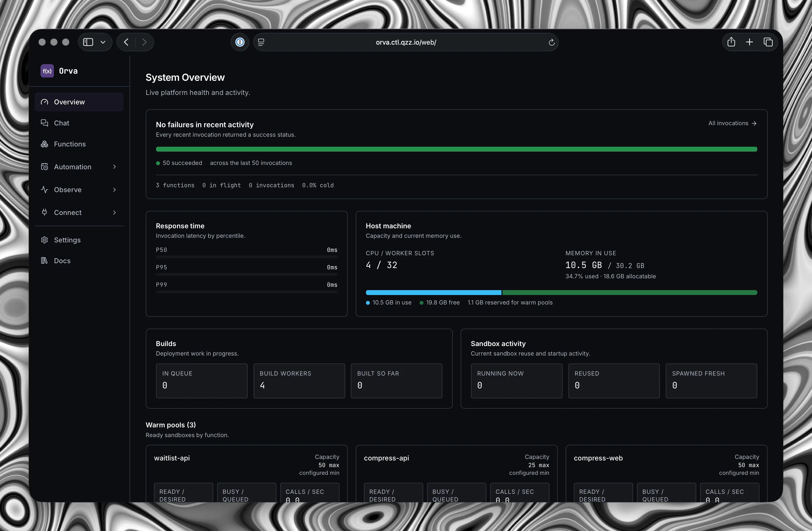
Task: Click the green free memory bar segment
Action: (630, 293)
